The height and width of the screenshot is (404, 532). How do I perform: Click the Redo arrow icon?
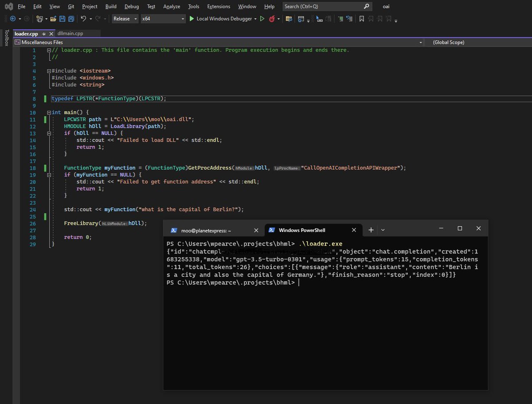(99, 19)
